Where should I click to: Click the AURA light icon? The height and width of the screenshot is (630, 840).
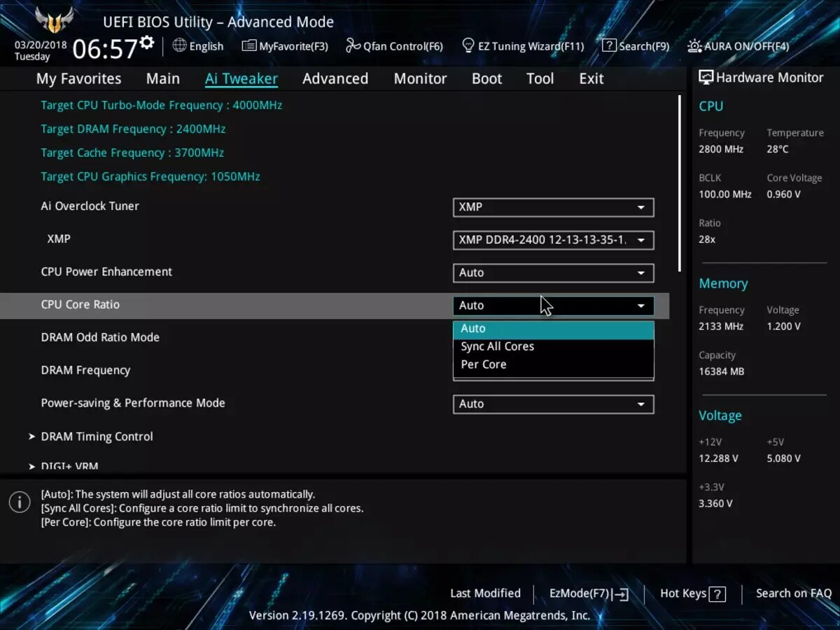tap(694, 46)
